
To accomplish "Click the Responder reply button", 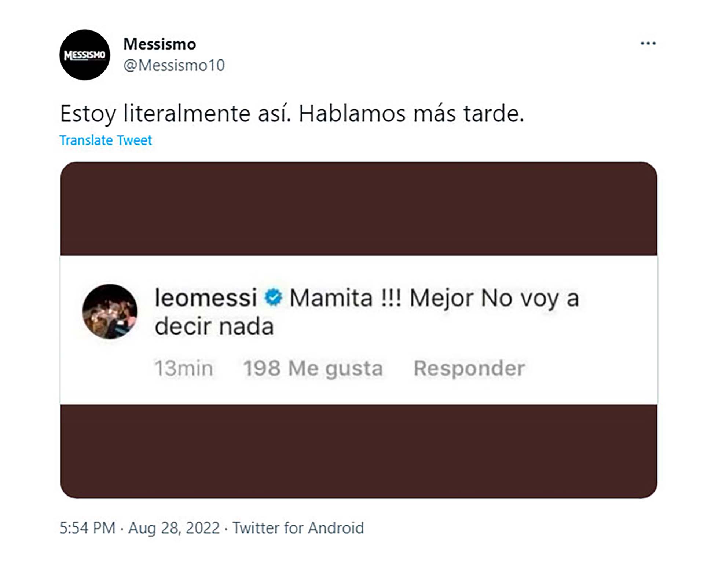I will (x=469, y=368).
